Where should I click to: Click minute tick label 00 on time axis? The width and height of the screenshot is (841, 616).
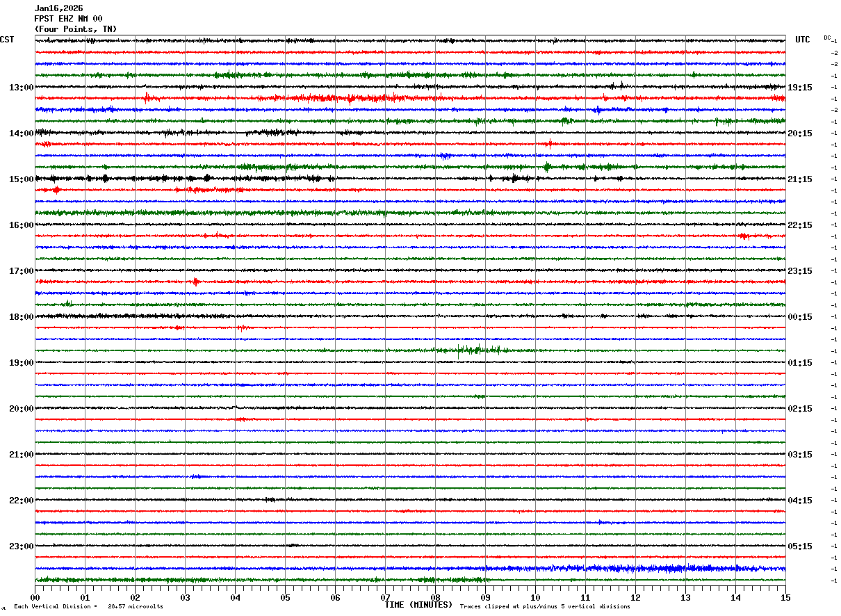(35, 597)
